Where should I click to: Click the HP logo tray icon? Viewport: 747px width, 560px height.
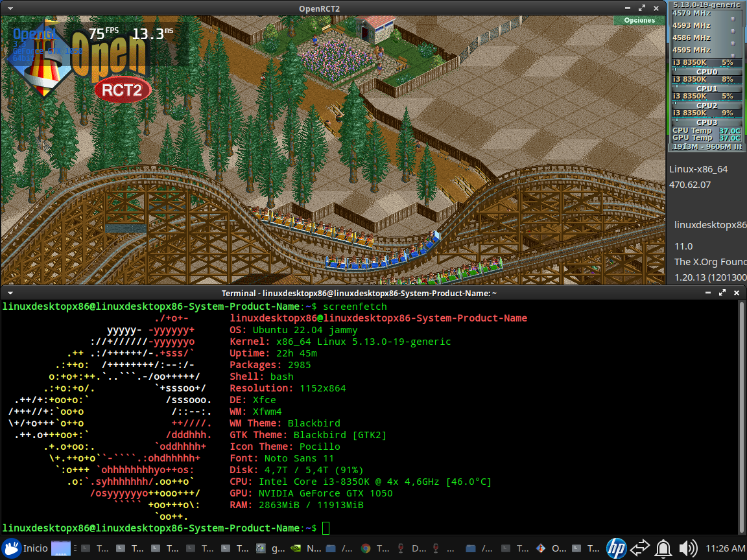(x=616, y=548)
